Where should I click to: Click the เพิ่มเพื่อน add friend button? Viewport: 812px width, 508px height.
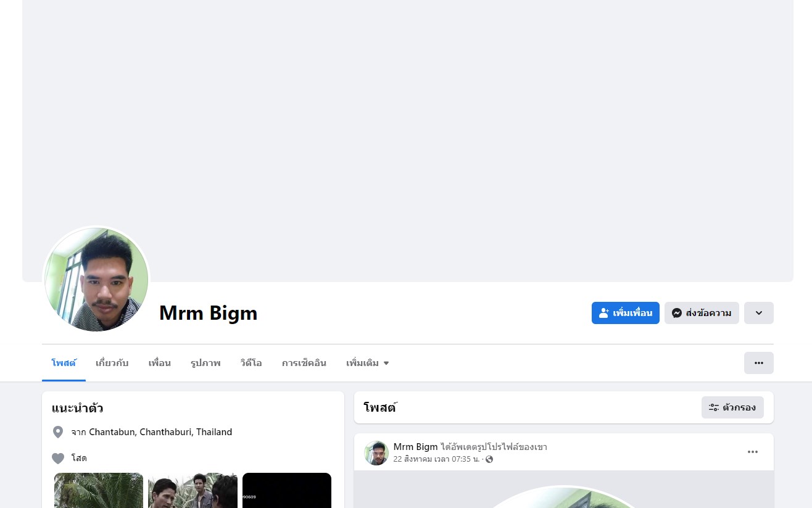coord(625,313)
